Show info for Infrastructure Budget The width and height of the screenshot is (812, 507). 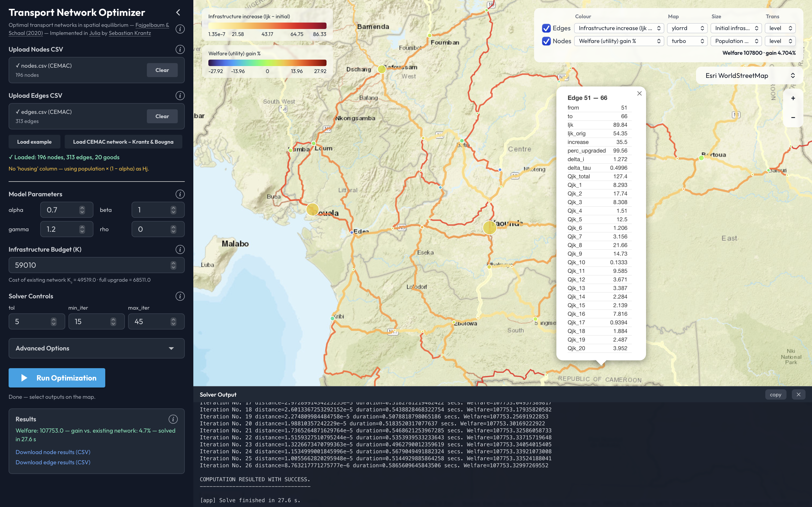(x=180, y=249)
